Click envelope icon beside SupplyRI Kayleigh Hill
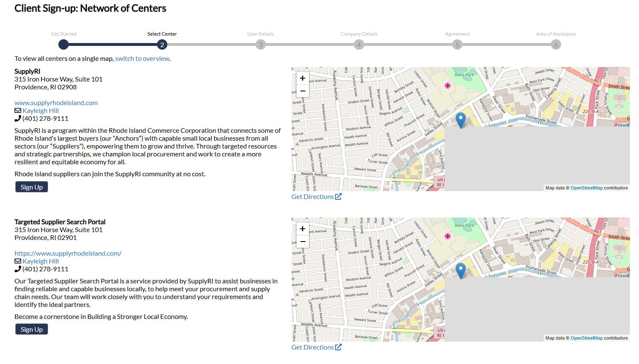Image resolution: width=639 pixels, height=364 pixels. [18, 110]
